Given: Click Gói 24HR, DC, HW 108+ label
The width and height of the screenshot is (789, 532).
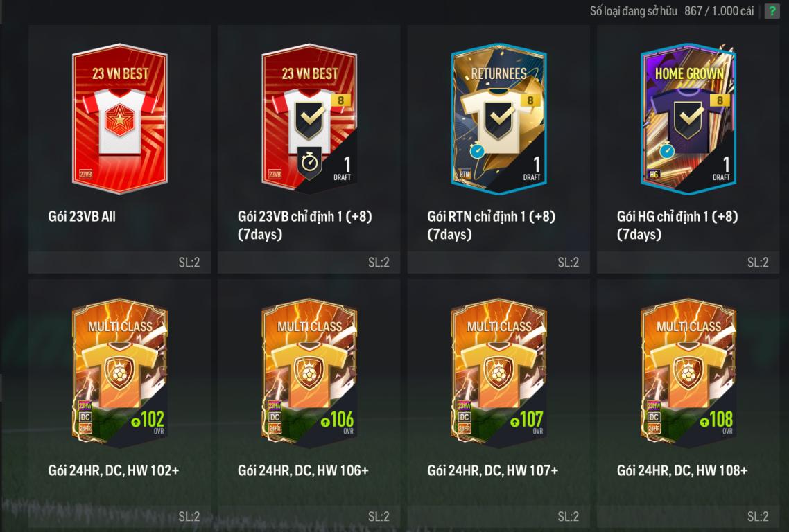Looking at the screenshot, I should click(682, 470).
